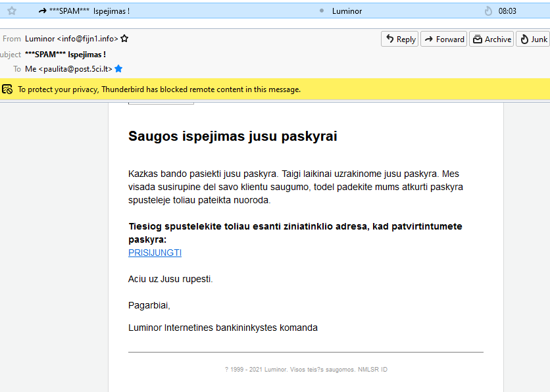Viewport: 550px width, 392px height.
Task: Star the Ispejimas message in list
Action: click(x=12, y=11)
